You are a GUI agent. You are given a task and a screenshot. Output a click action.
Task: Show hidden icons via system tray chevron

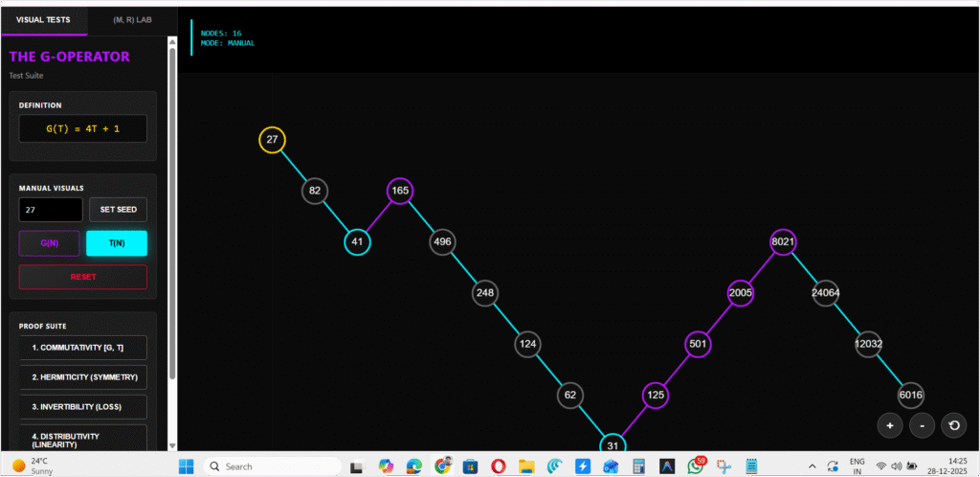(x=812, y=466)
